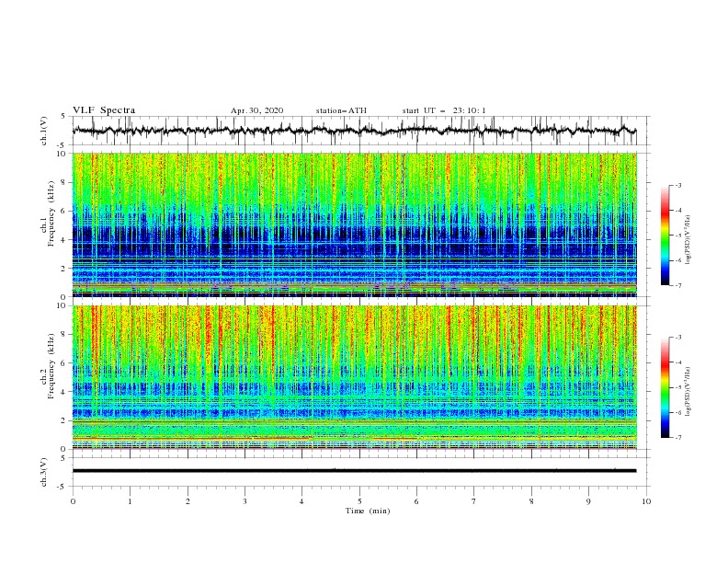The width and height of the screenshot is (728, 563).
Task: Click the "8" kHz tick on ch.2 frequency axis
Action: [63, 335]
